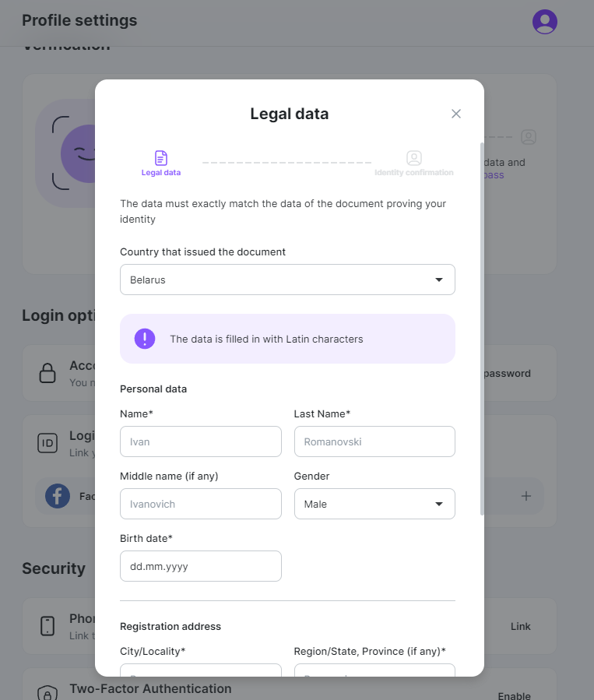Click the purple exclamation info icon
594x700 pixels.
click(145, 339)
